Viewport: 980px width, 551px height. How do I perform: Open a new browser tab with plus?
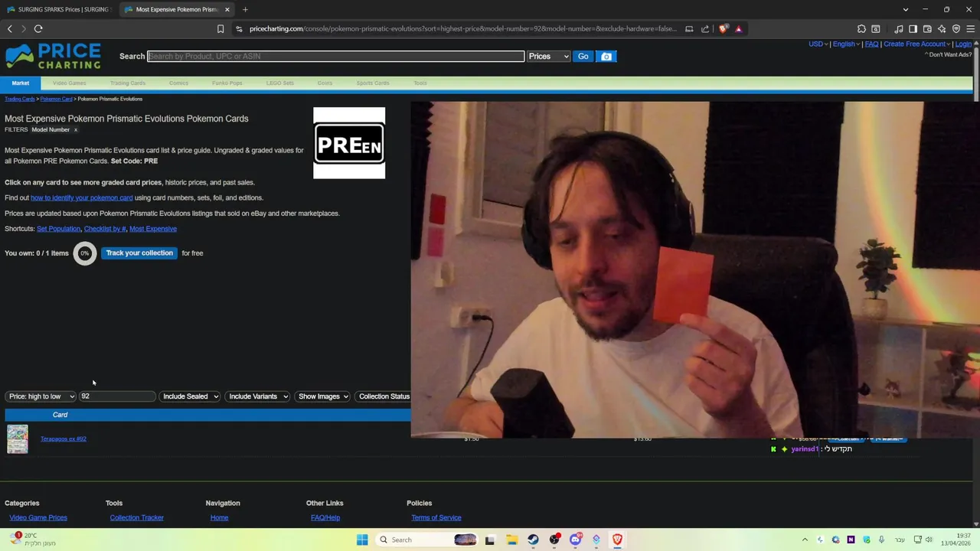[245, 9]
